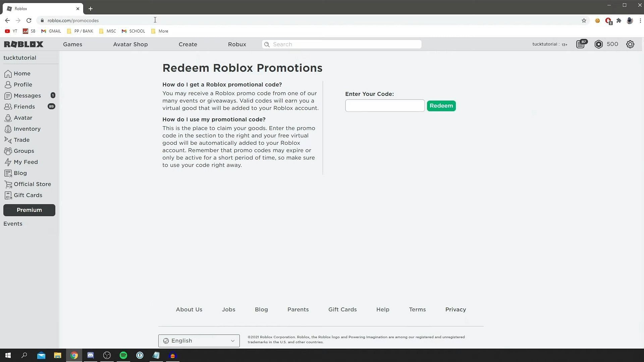Open Trade section in sidebar
The image size is (644, 362).
coord(21,139)
